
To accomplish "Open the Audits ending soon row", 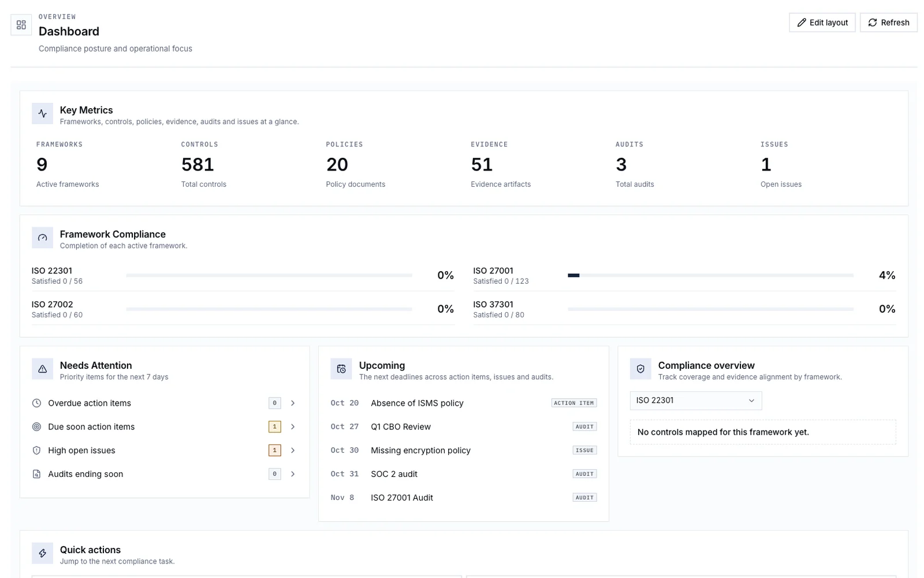I will tap(165, 474).
